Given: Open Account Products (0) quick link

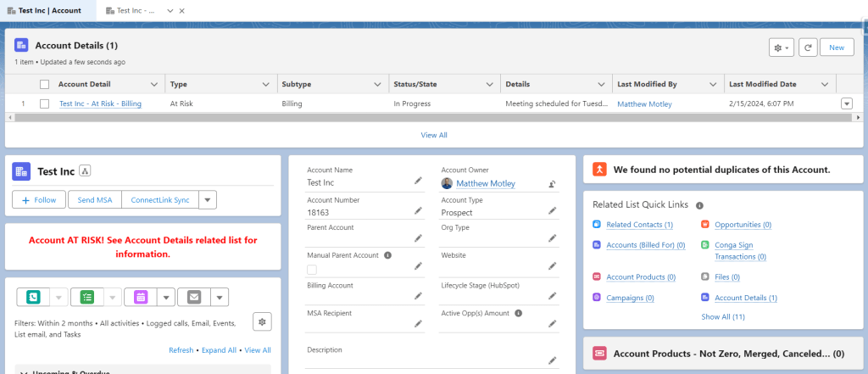Looking at the screenshot, I should pyautogui.click(x=641, y=276).
